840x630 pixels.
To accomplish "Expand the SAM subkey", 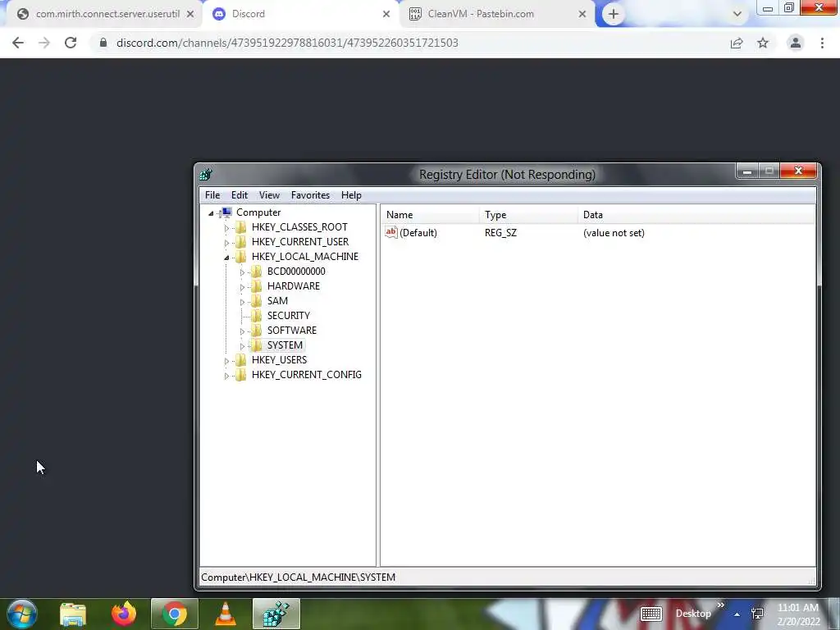I will tap(242, 302).
